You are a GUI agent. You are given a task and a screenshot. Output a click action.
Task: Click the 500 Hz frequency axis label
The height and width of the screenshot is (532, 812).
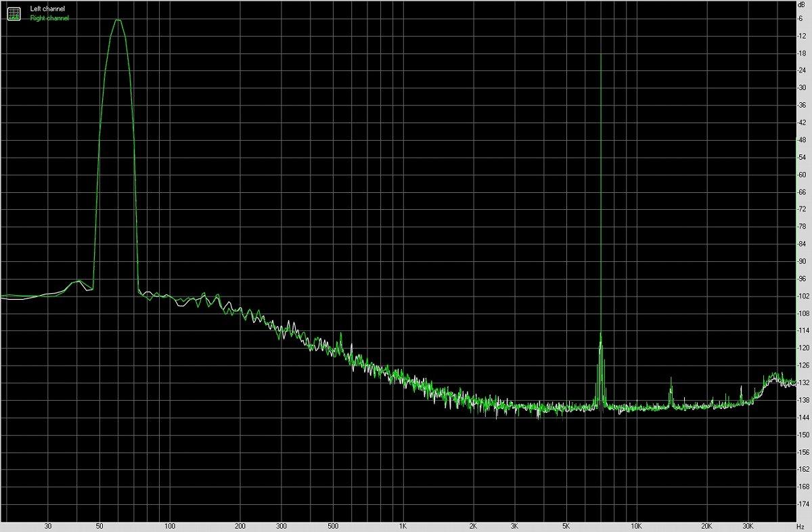pyautogui.click(x=332, y=526)
